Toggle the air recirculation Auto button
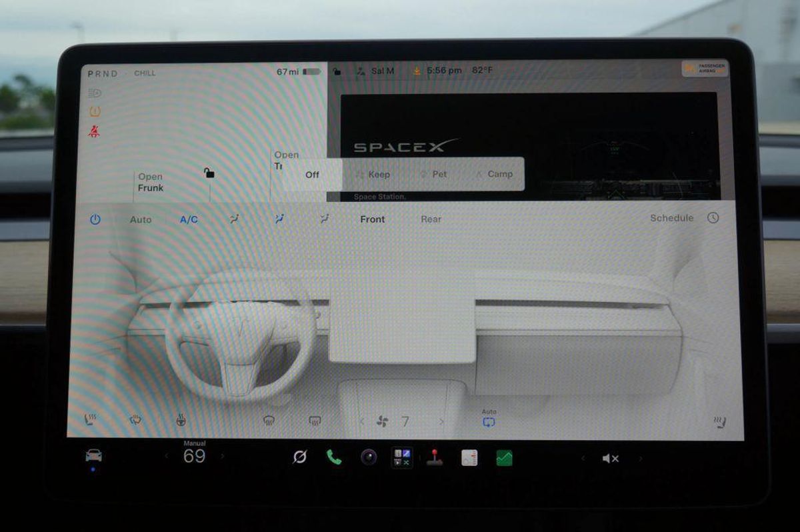Viewport: 800px width, 532px height. point(489,419)
